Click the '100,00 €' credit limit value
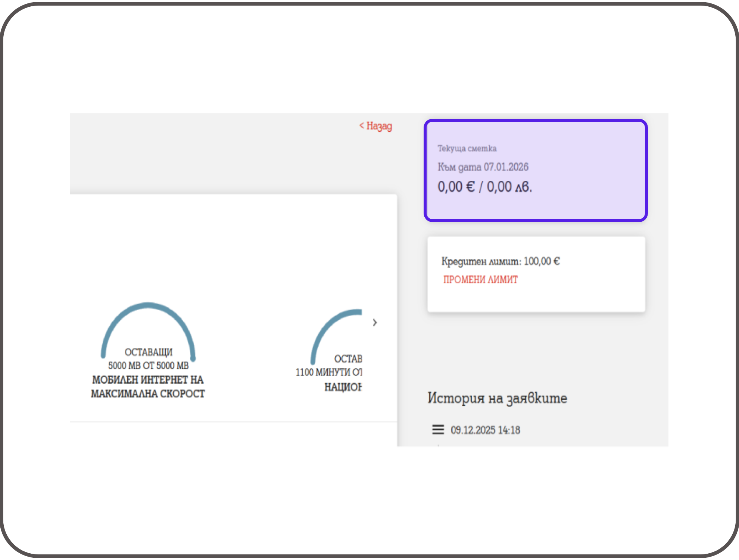Screen dimensions: 739x560 tap(542, 261)
